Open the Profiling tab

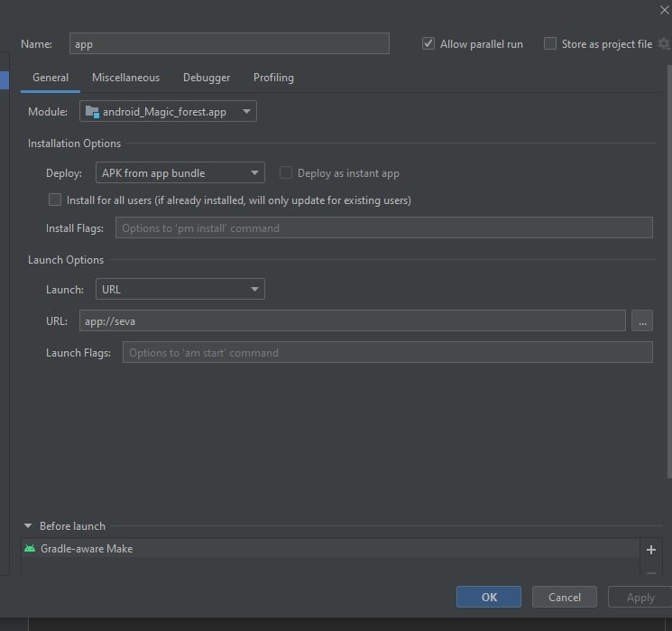[273, 78]
